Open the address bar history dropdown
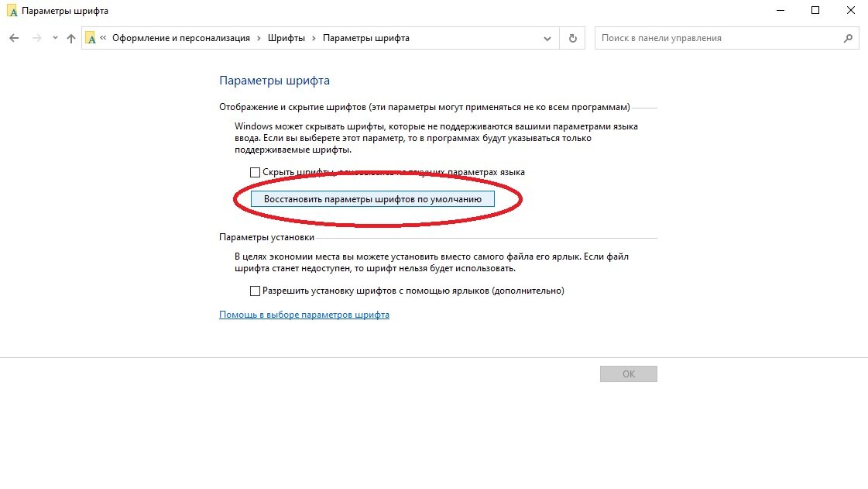The width and height of the screenshot is (868, 489). point(547,38)
